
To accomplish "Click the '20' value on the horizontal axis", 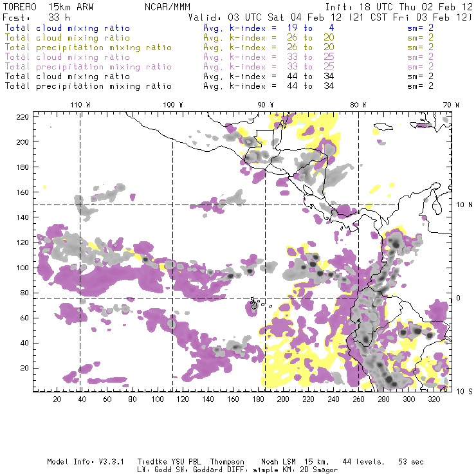I will [x=57, y=399].
